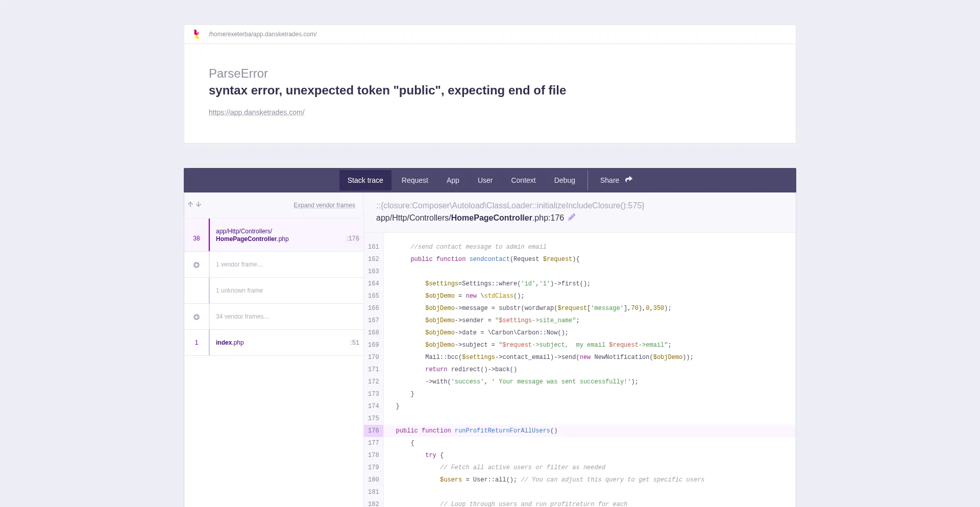Expand the 1 vendor frame plus icon
The width and height of the screenshot is (980, 507).
[197, 265]
